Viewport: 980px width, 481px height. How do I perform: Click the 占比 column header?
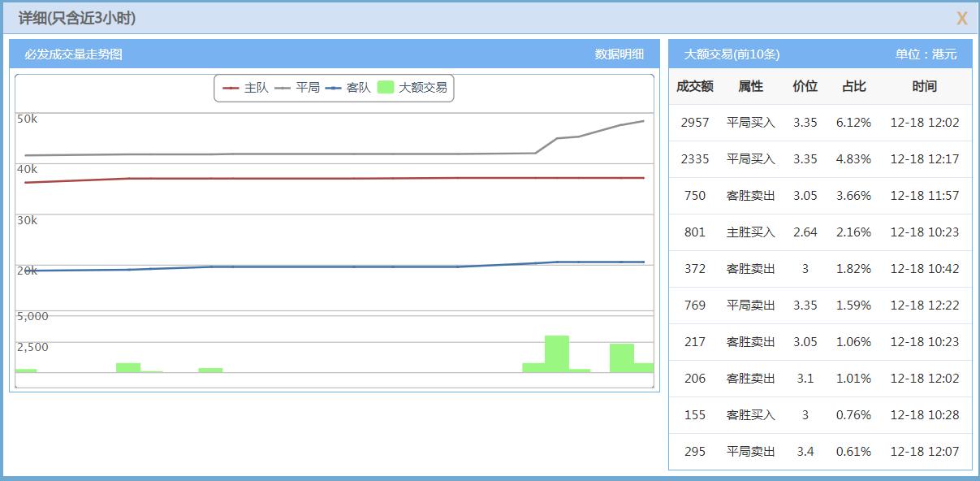855,86
